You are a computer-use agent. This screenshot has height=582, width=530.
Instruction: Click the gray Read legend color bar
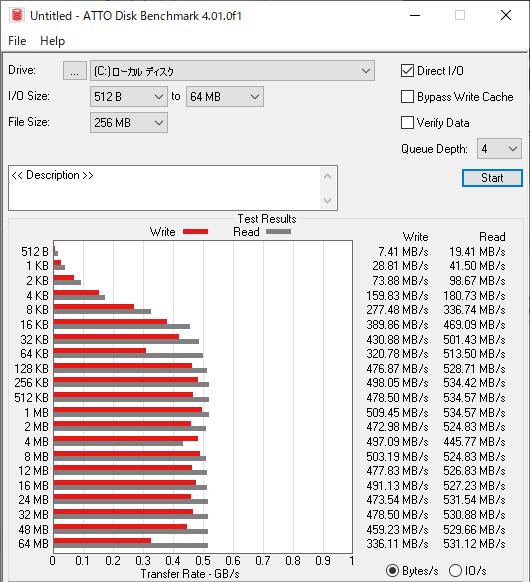point(279,232)
